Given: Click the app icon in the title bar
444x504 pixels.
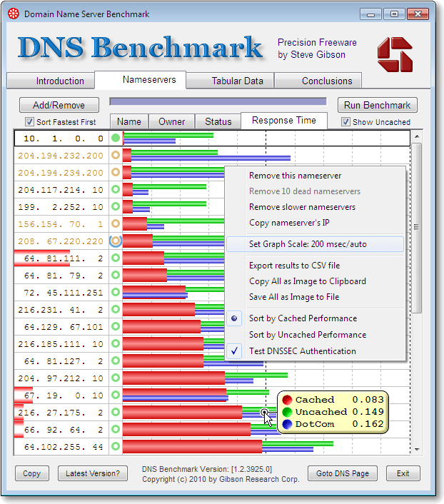Looking at the screenshot, I should 14,14.
